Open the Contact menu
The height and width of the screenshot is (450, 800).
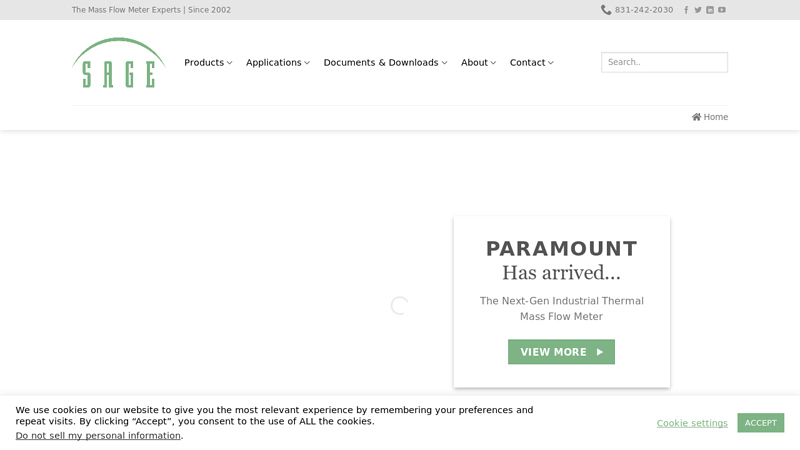[531, 62]
